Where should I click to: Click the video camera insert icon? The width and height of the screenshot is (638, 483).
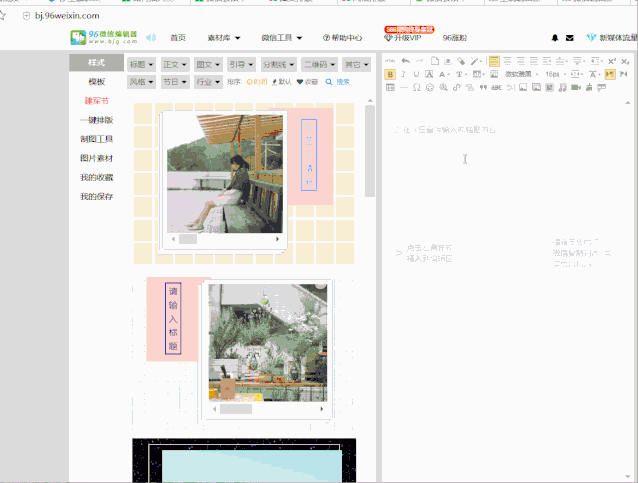[576, 87]
